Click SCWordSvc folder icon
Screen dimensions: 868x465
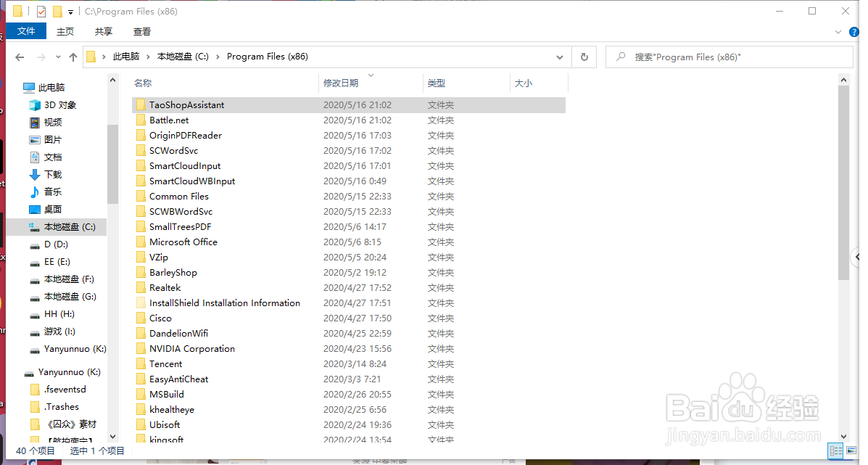coord(141,151)
